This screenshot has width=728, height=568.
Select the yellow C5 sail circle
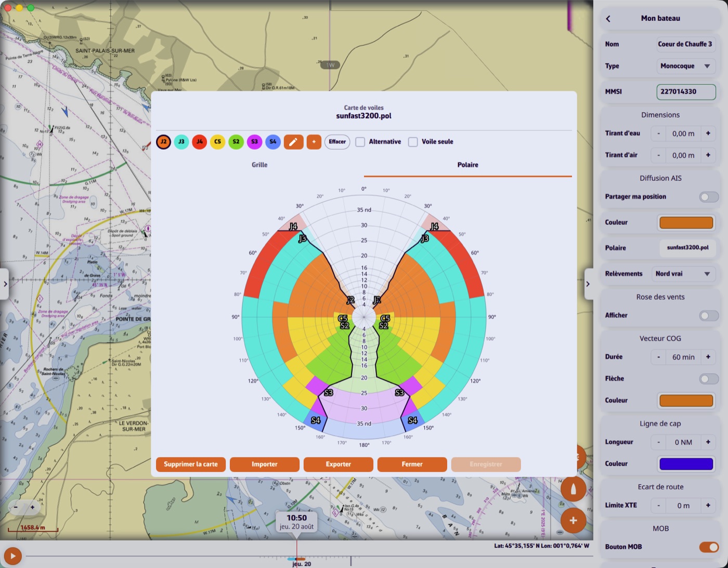point(218,142)
